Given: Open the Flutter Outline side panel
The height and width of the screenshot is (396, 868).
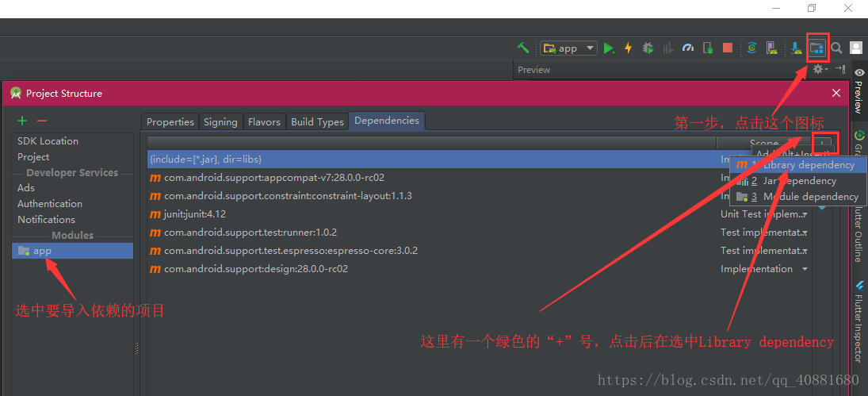Looking at the screenshot, I should point(858,233).
